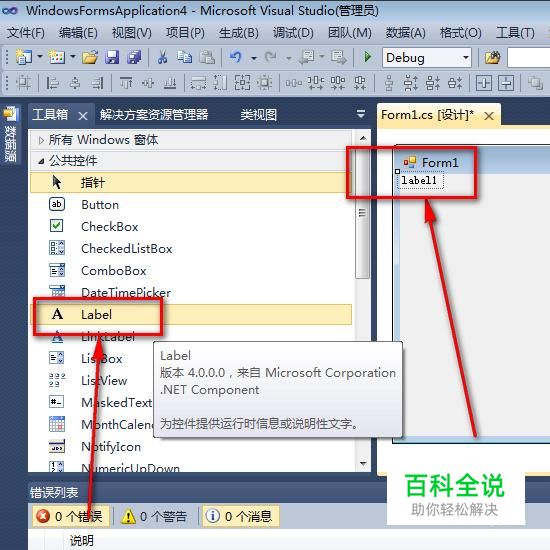550x550 pixels.
Task: Undo the last action with the blue arrow
Action: 236,57
